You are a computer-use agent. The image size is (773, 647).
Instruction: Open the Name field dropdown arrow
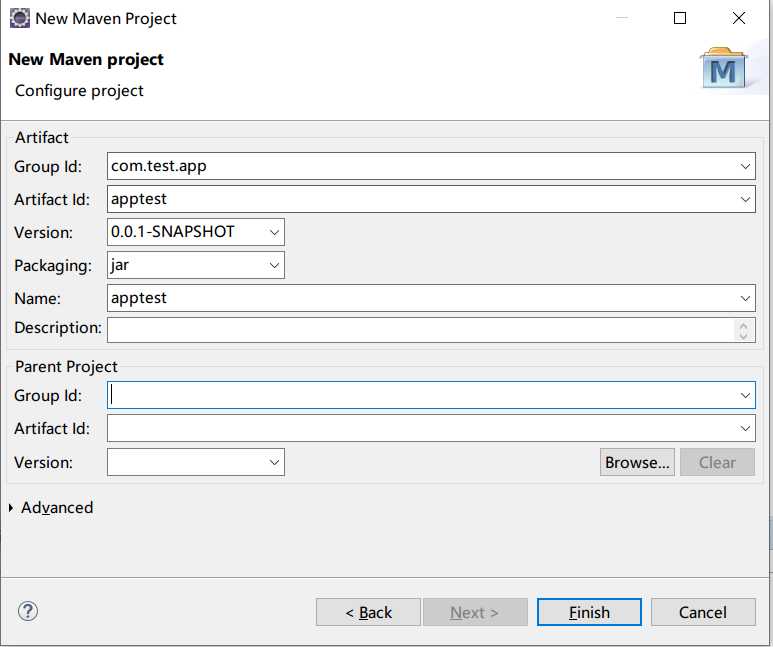point(746,298)
